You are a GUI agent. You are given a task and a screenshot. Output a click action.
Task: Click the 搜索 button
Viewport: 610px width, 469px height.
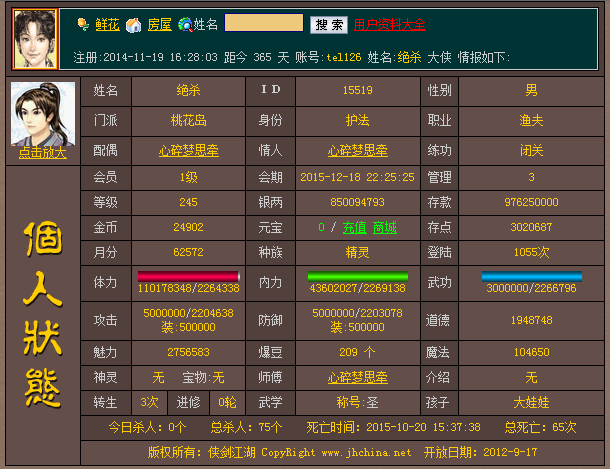329,25
